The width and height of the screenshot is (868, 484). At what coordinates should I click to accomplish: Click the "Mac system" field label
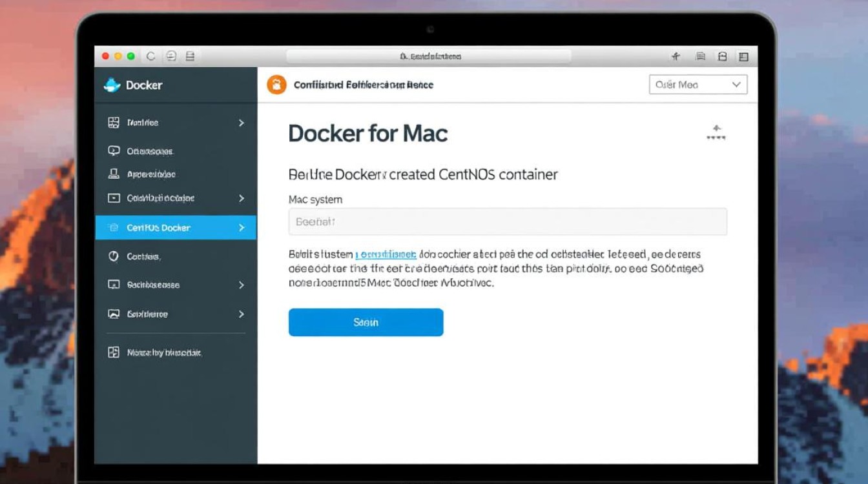[x=315, y=199]
